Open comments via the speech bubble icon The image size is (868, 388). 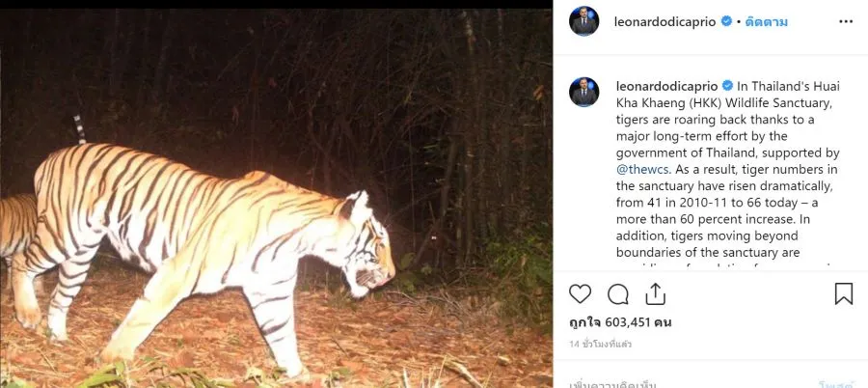[618, 293]
